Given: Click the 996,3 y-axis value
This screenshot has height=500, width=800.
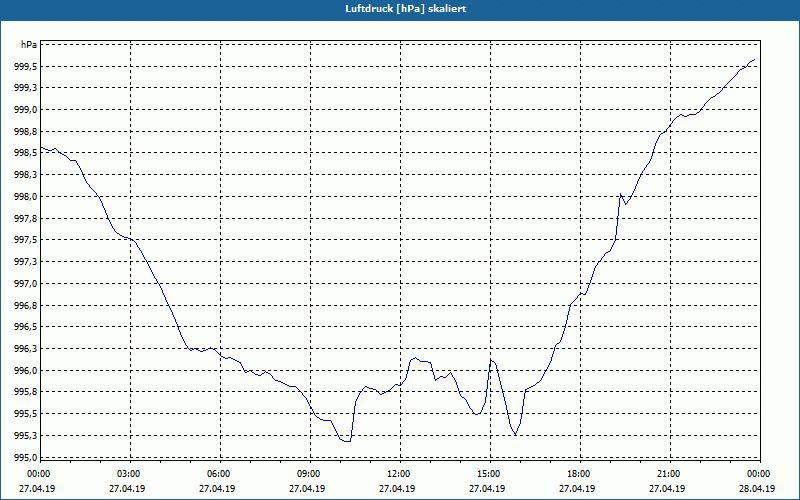Looking at the screenshot, I should coord(25,349).
